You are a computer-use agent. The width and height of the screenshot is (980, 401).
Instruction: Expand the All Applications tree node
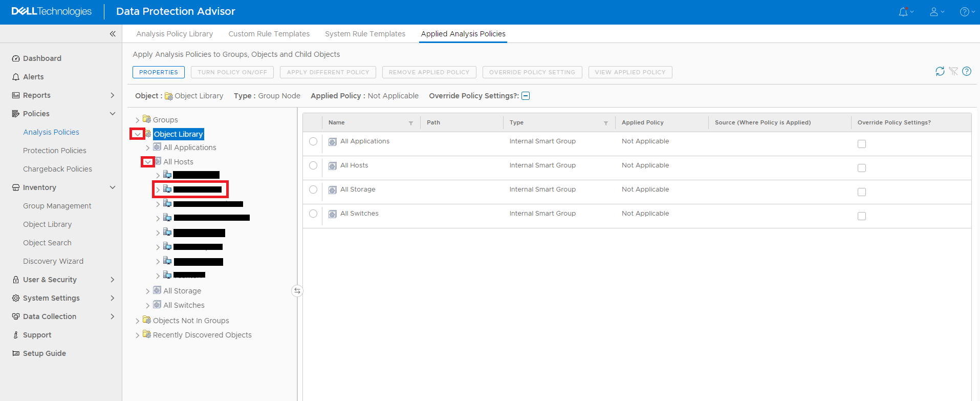point(147,147)
